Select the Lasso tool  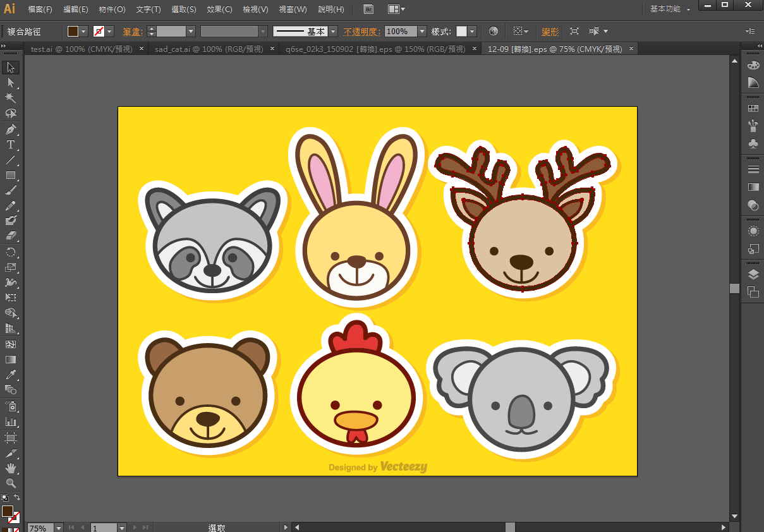[11, 114]
